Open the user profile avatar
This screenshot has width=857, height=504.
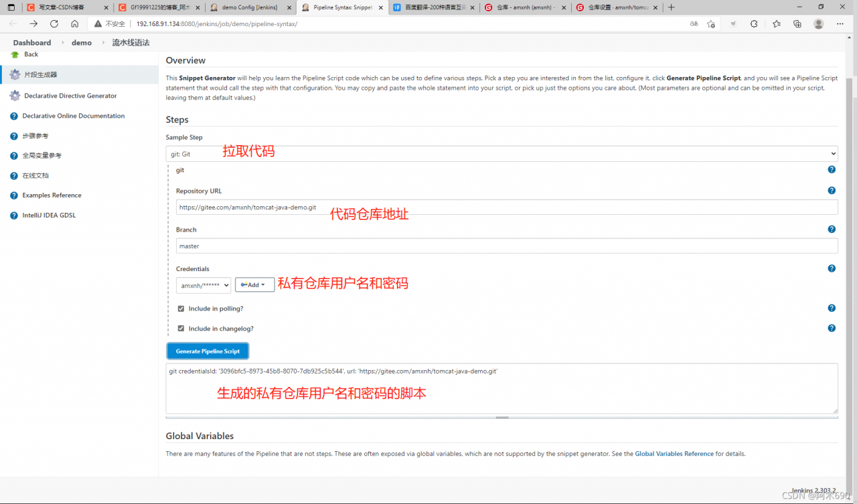click(819, 23)
